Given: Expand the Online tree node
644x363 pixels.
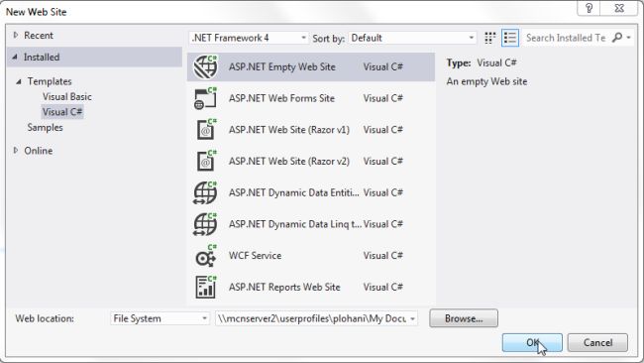Looking at the screenshot, I should point(16,151).
